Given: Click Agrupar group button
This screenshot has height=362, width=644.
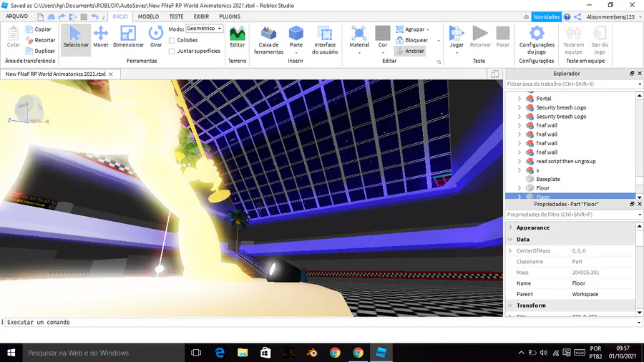Looking at the screenshot, I should coord(412,29).
